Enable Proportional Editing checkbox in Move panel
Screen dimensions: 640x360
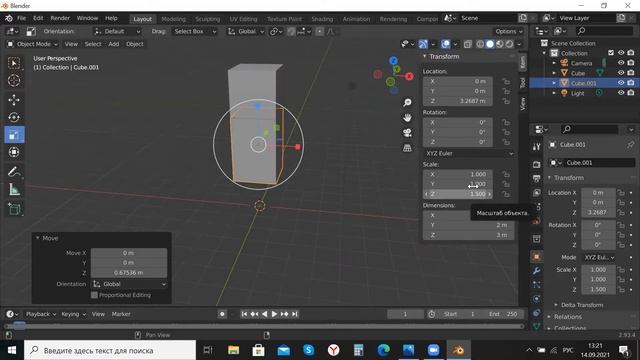94,295
